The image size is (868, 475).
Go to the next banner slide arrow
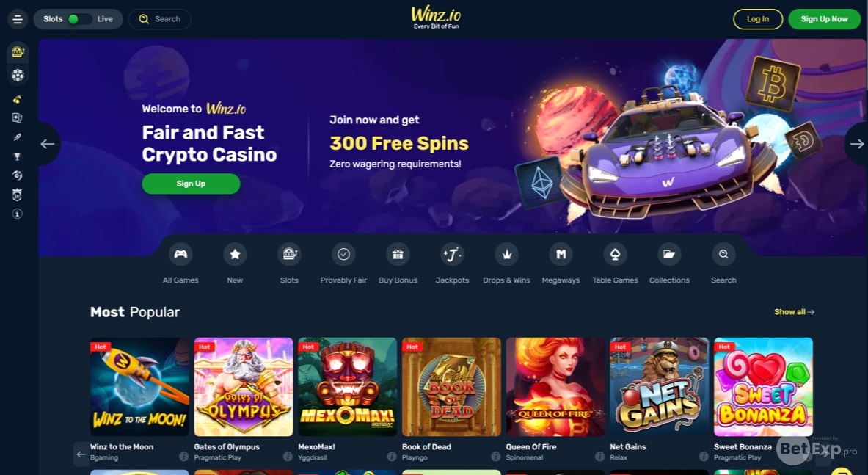856,144
